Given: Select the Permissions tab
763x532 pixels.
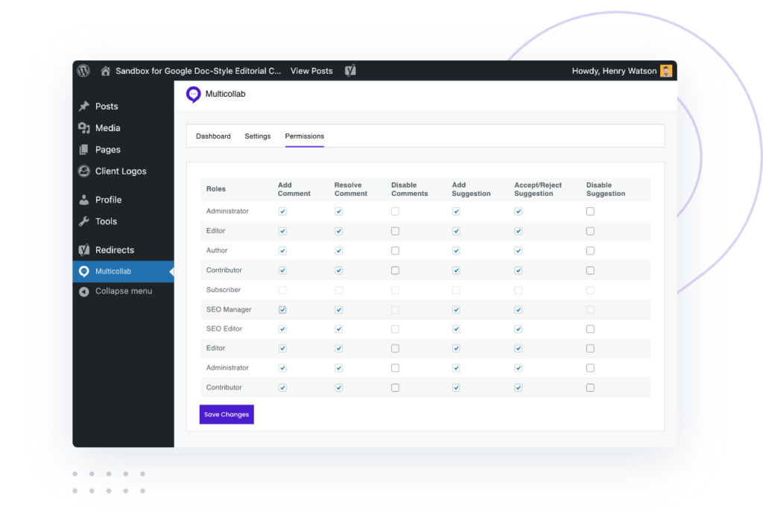Looking at the screenshot, I should tap(305, 136).
